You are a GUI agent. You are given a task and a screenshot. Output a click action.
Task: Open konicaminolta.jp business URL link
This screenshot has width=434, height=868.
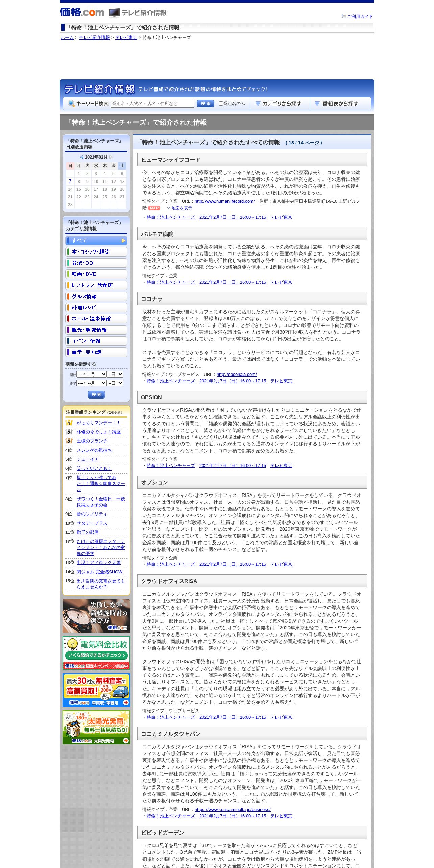tap(233, 809)
